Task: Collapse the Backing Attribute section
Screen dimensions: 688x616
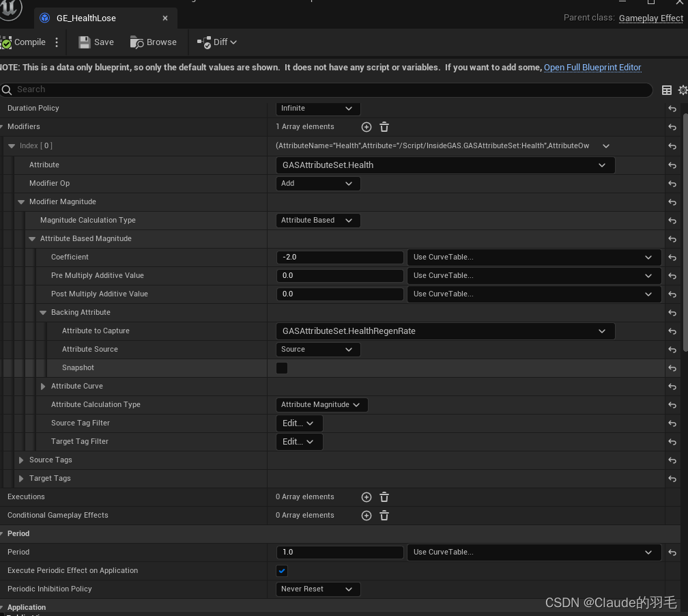Action: pos(43,313)
